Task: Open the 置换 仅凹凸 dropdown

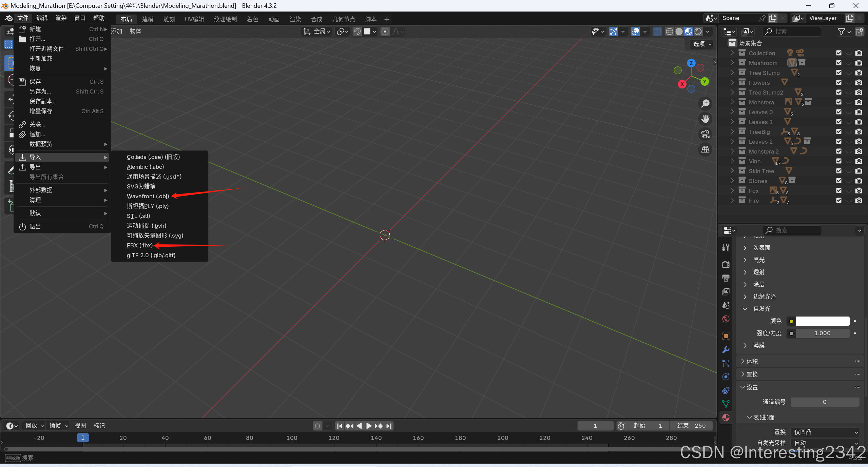Action: coord(825,432)
